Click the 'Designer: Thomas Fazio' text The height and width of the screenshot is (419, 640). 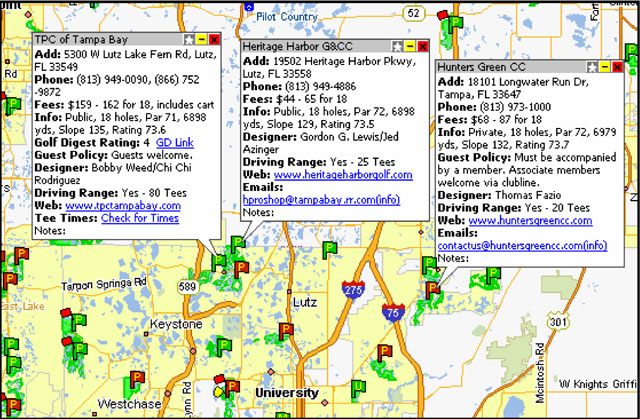[x=499, y=195]
